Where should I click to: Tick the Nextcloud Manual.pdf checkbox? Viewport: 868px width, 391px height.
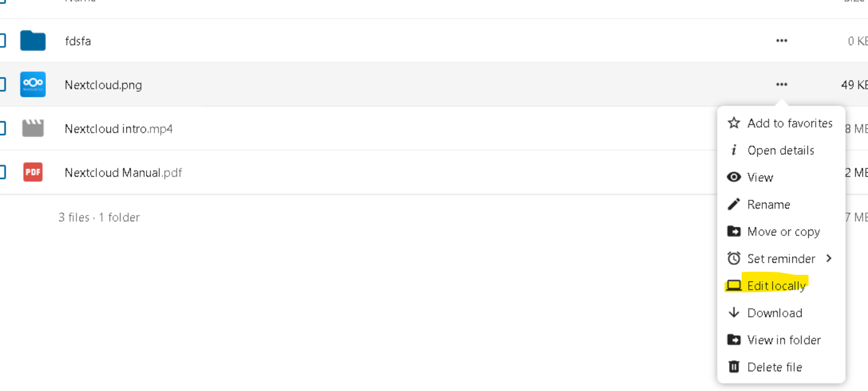(2, 172)
